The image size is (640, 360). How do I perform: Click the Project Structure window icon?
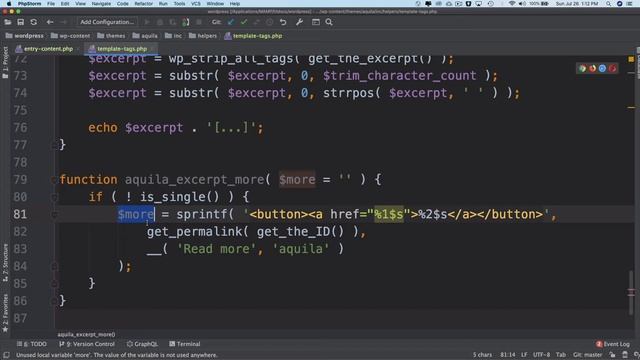[x=316, y=22]
